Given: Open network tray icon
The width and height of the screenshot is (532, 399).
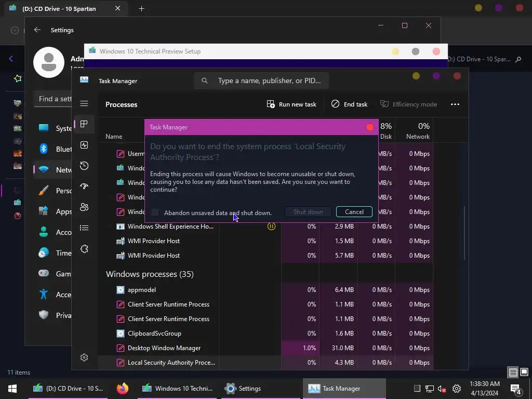Looking at the screenshot, I should coord(430,389).
